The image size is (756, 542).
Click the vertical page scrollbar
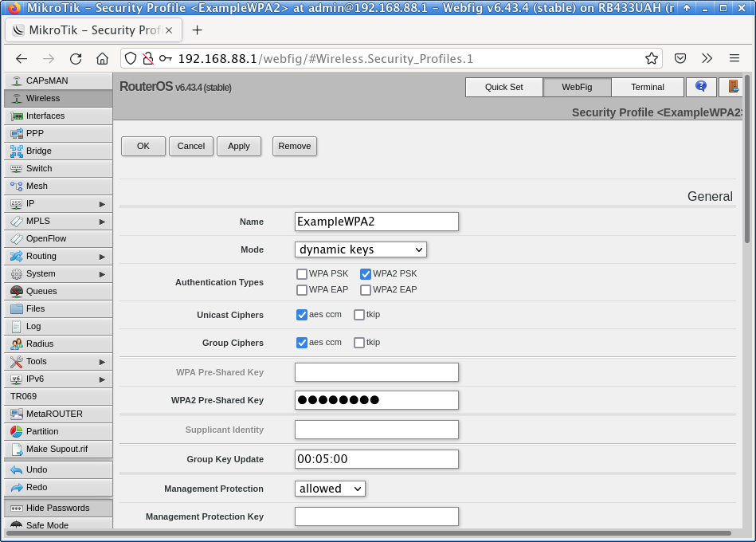coord(746,159)
